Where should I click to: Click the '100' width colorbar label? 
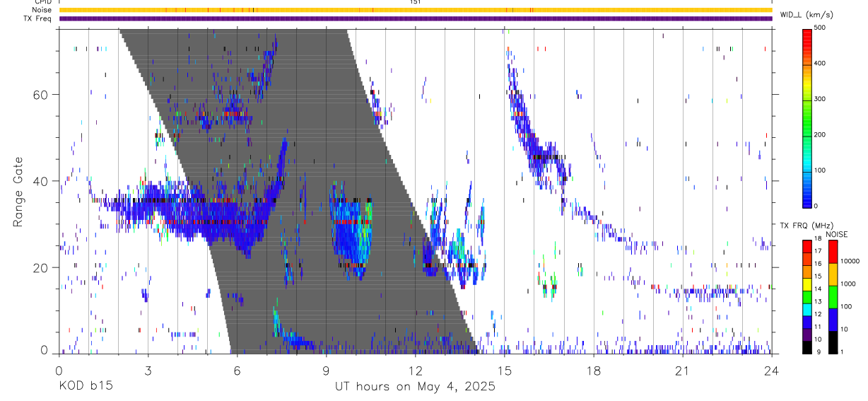point(819,170)
